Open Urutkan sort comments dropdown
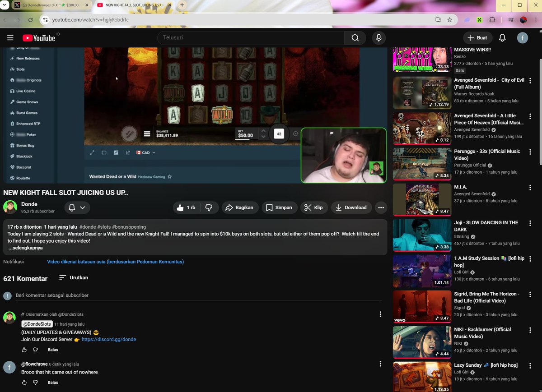Viewport: 542px width, 392px height. (x=73, y=278)
